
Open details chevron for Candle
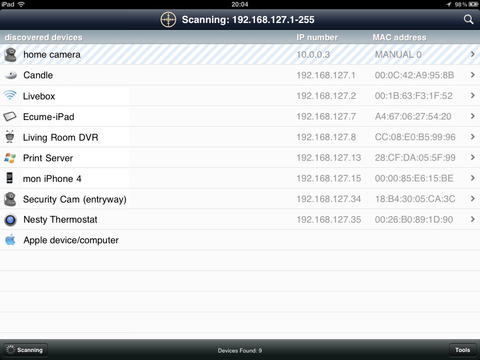(472, 75)
